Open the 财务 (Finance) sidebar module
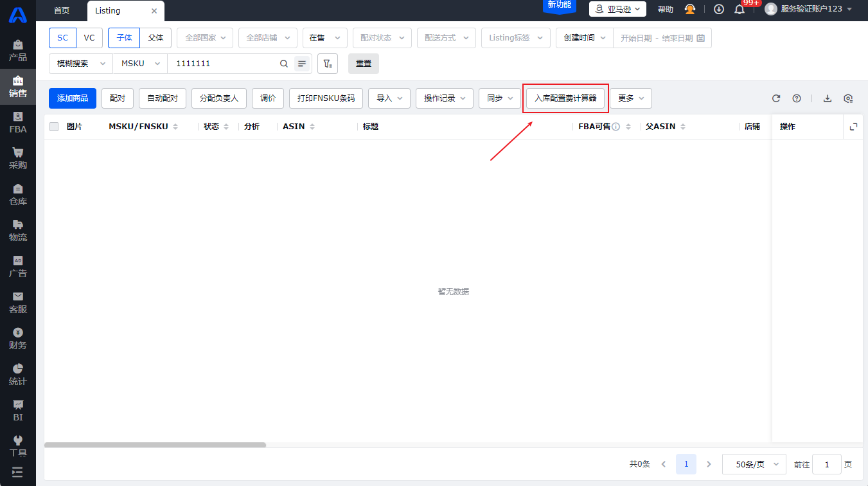The width and height of the screenshot is (868, 486). 18,339
